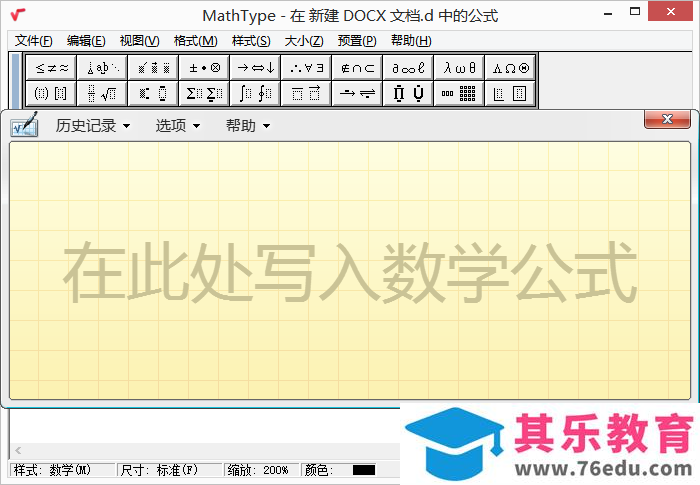Image resolution: width=700 pixels, height=485 pixels.
Task: Open the 大小(Z) menu
Action: [x=304, y=41]
